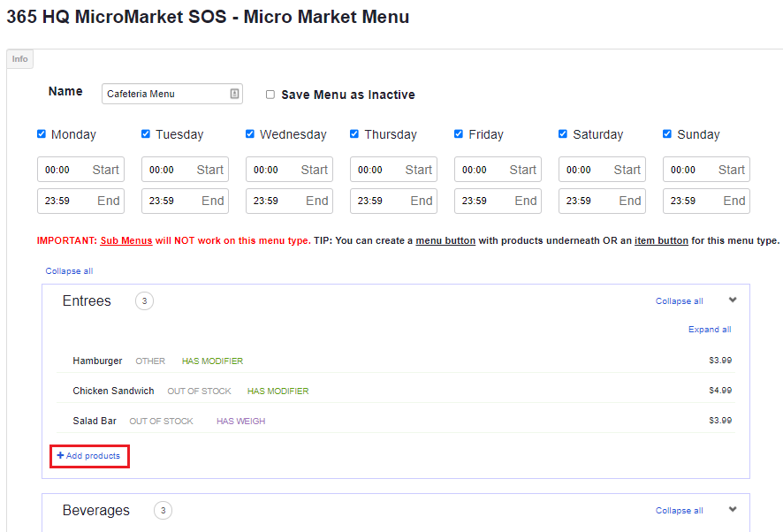
Task: Follow the menu button link
Action: tap(445, 240)
